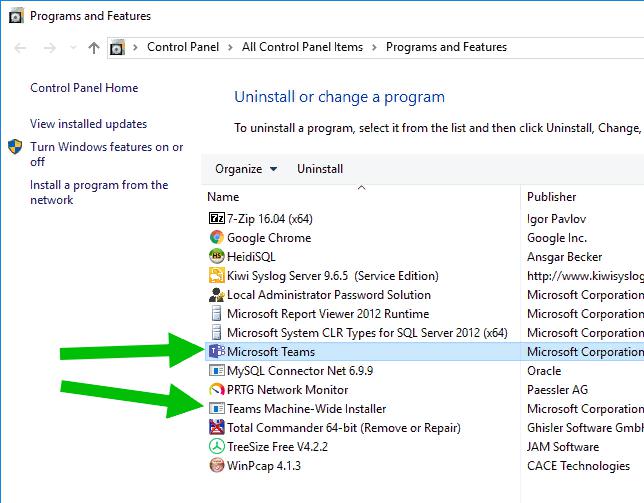Click publisher Paessler AG cell
This screenshot has width=644, height=503.
click(x=557, y=390)
